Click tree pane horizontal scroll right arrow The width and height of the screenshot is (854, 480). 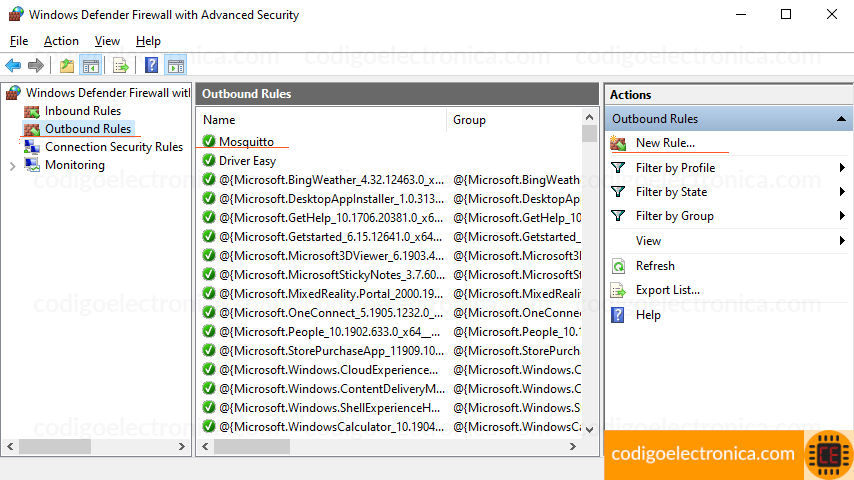click(181, 446)
